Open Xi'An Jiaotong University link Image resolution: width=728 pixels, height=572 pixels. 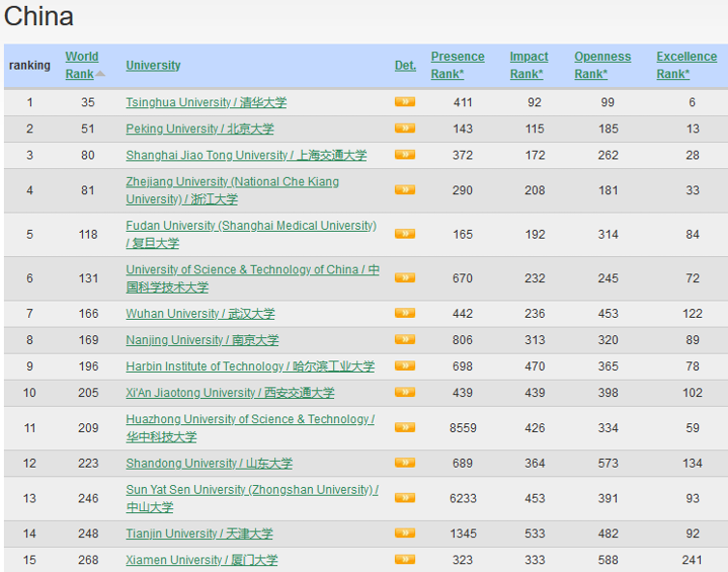point(230,393)
